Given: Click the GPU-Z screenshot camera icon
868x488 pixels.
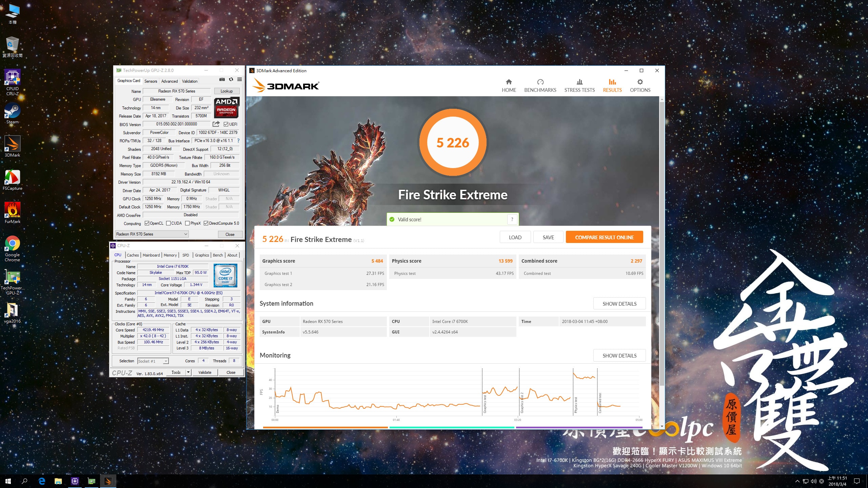Looking at the screenshot, I should (222, 79).
